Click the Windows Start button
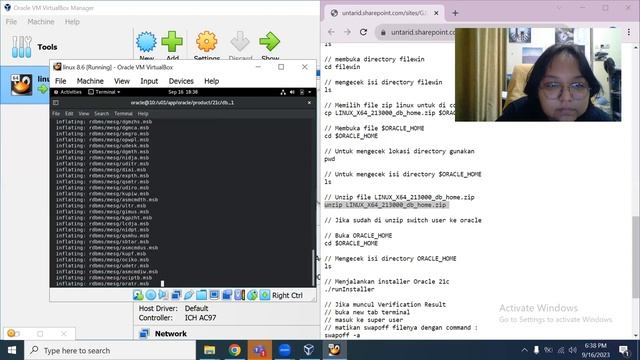 click(x=12, y=350)
